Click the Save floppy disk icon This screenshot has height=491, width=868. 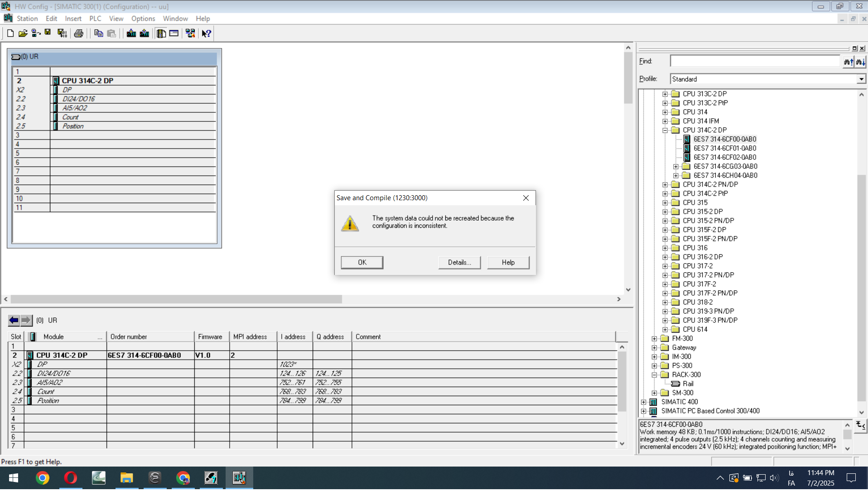pyautogui.click(x=48, y=34)
